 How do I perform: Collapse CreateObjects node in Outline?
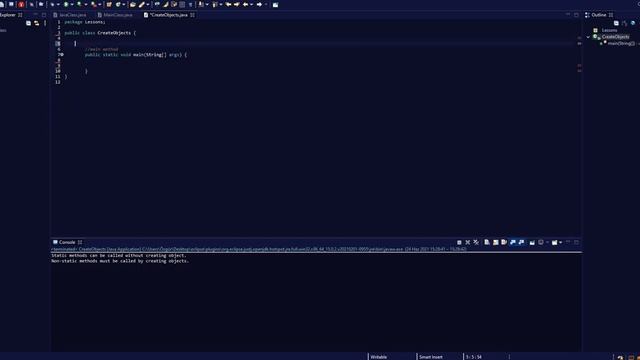pyautogui.click(x=588, y=37)
